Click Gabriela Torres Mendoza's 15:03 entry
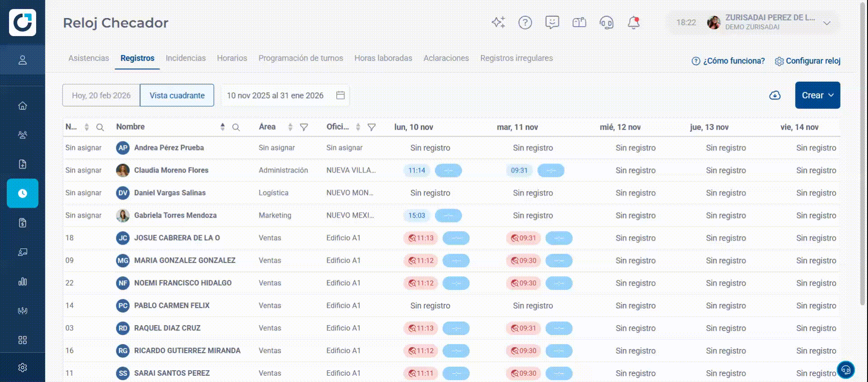This screenshot has width=868, height=382. (x=416, y=215)
